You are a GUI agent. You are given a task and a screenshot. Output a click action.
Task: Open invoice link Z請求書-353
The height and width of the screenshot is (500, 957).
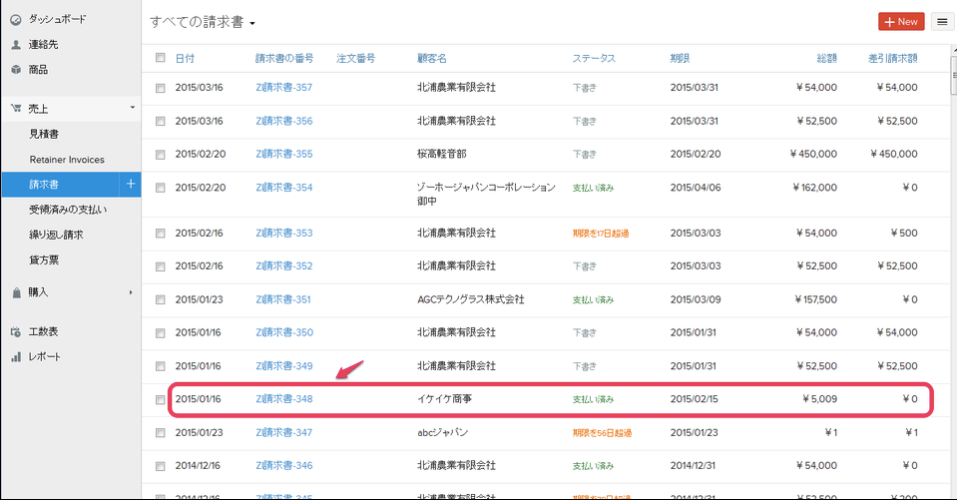tap(284, 233)
